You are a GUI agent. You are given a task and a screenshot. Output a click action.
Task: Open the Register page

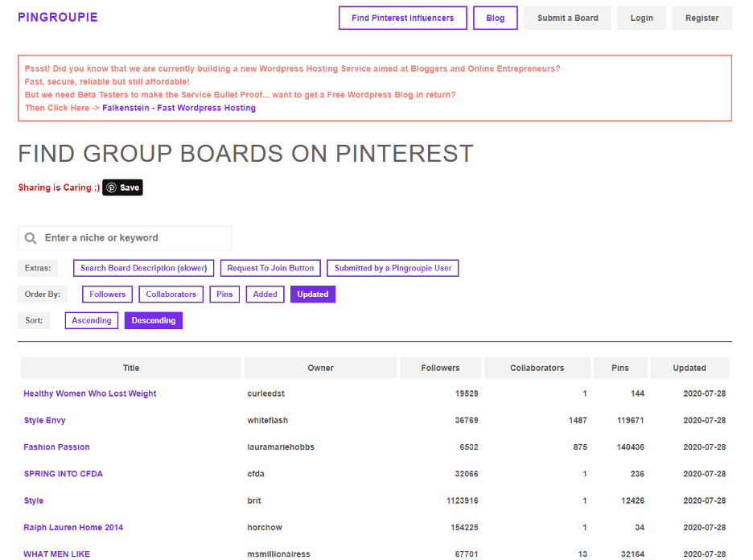(702, 17)
